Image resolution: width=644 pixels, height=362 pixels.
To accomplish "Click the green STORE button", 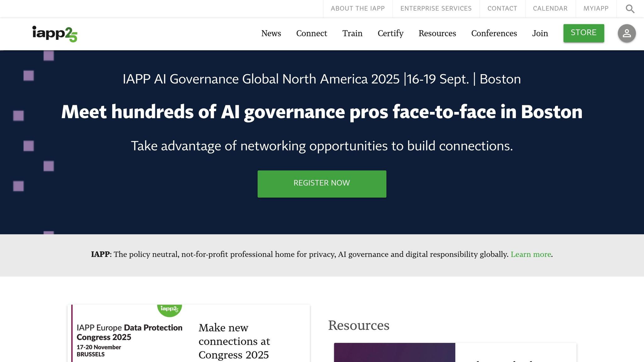I will (583, 33).
